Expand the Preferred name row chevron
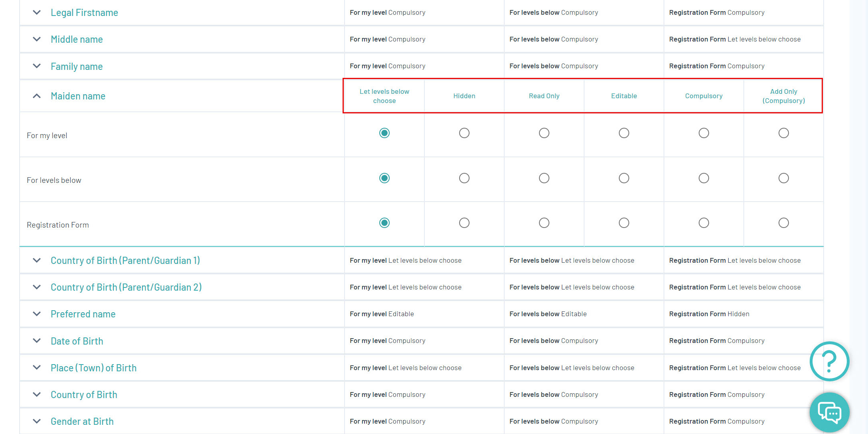This screenshot has width=868, height=434. pos(37,314)
